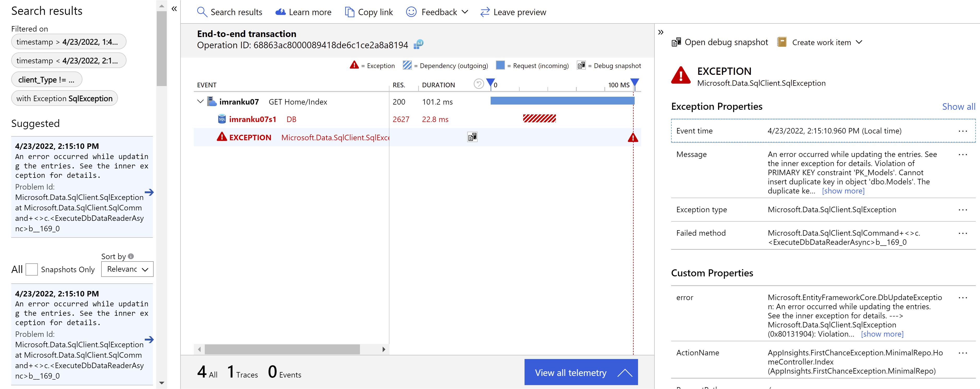Click the reset timeline filter undo icon
980x389 pixels.
tap(479, 84)
